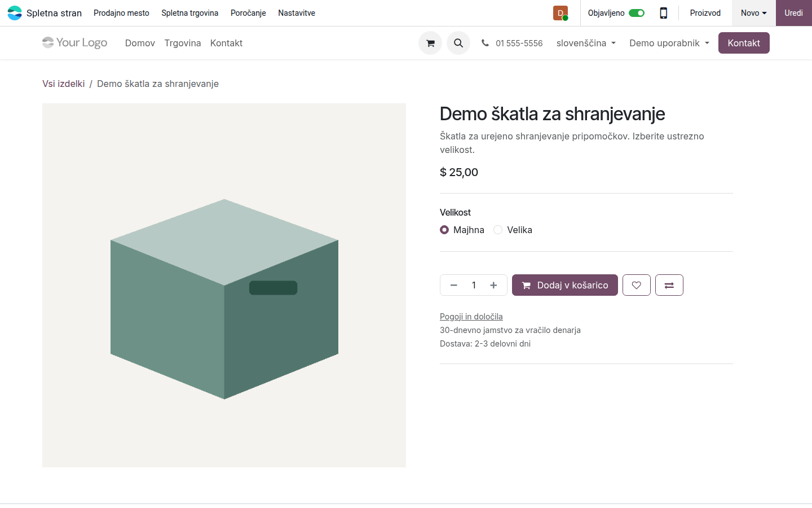This screenshot has height=508, width=812.
Task: Click the Velikost attribute label
Action: click(455, 212)
